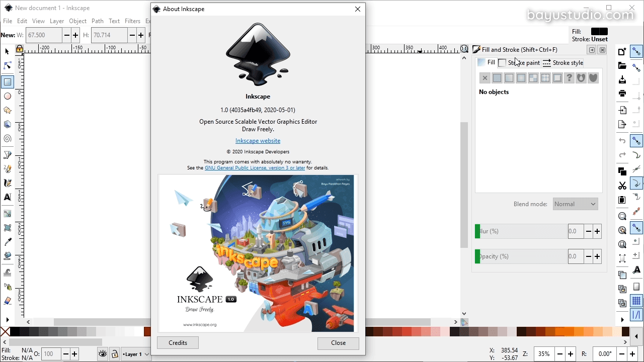644x362 pixels.
Task: Open the Blend mode dropdown
Action: point(575,204)
